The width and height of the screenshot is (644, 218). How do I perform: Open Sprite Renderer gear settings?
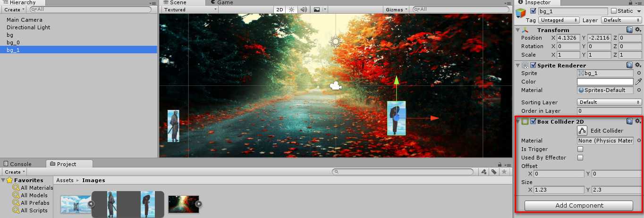coord(638,65)
